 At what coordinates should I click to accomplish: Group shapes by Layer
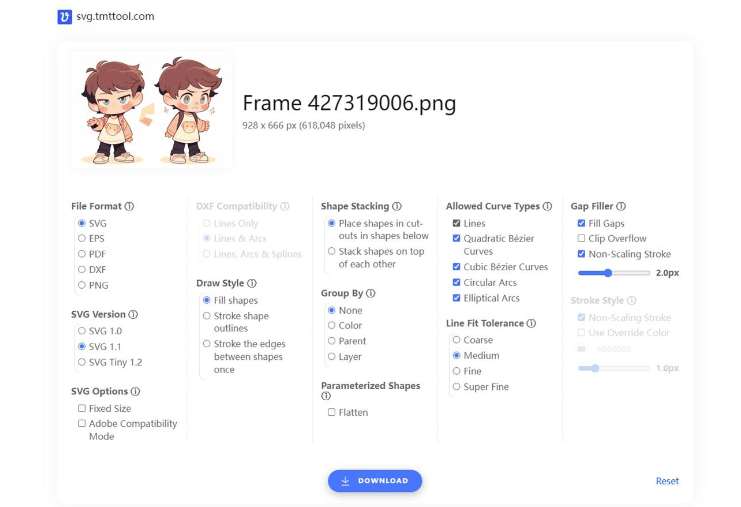click(x=332, y=357)
